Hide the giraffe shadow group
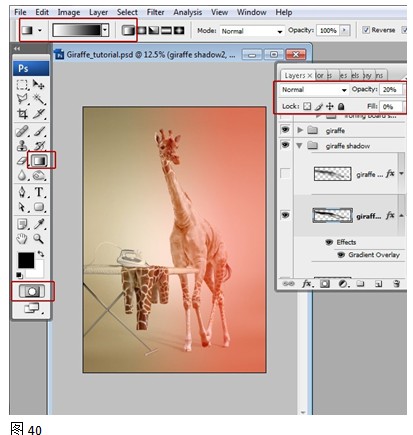413x435 pixels. (285, 145)
